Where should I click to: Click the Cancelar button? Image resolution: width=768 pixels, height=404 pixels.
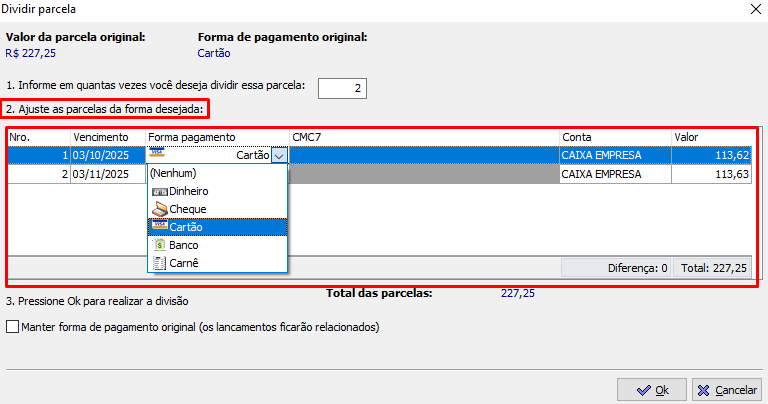pos(727,389)
